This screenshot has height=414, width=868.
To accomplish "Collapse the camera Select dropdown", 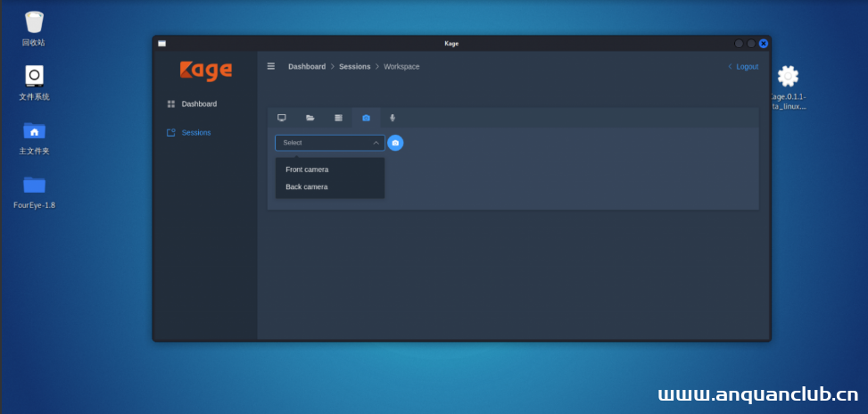I will [x=329, y=143].
